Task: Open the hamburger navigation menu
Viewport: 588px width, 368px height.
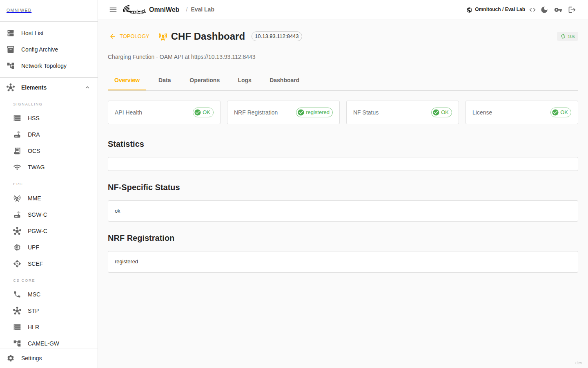Action: click(x=113, y=10)
